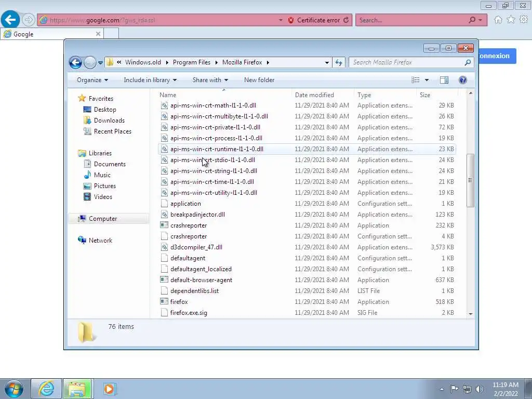Click the magnifier icon in Explorer search box
532x399 pixels.
(468, 62)
